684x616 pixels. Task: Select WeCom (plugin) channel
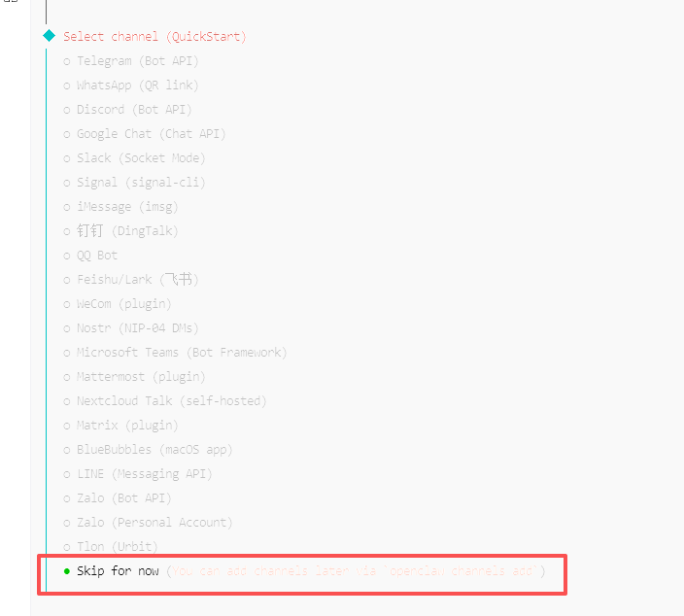coord(123,304)
